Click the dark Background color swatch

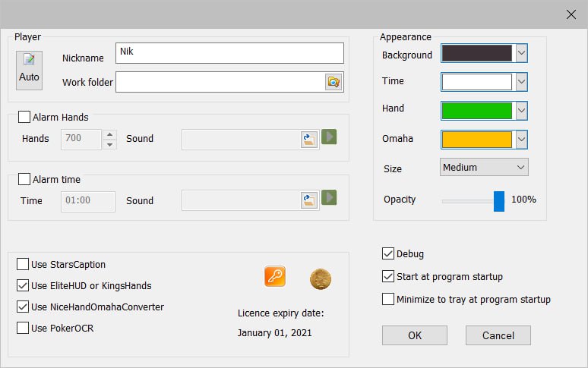[x=476, y=53]
